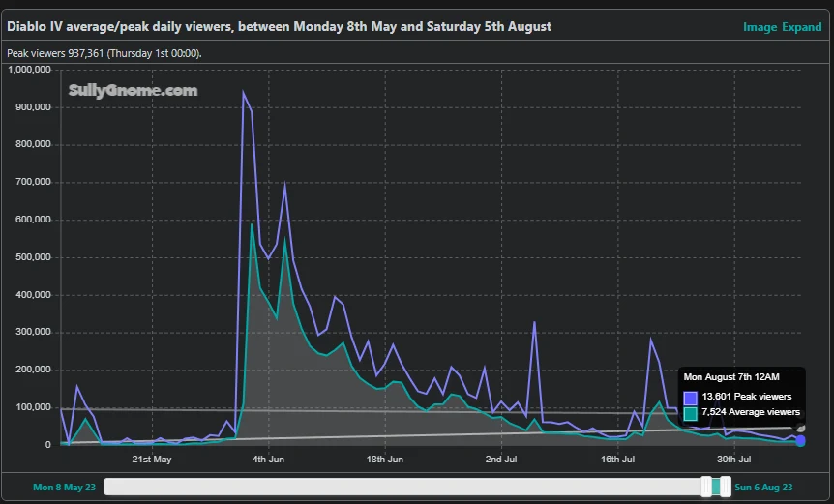Click the purple Peak viewers legend square
Viewport: 834px width, 504px height.
[690, 397]
